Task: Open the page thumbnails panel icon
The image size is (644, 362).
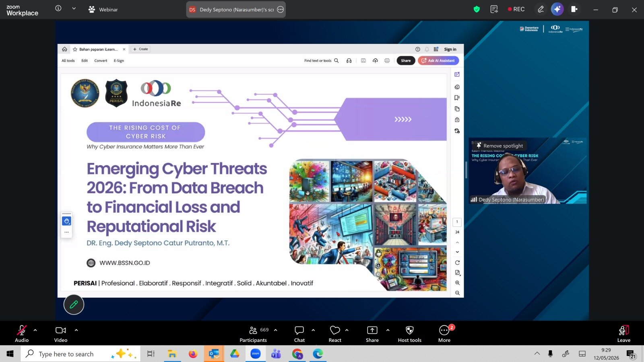Action: click(x=457, y=109)
